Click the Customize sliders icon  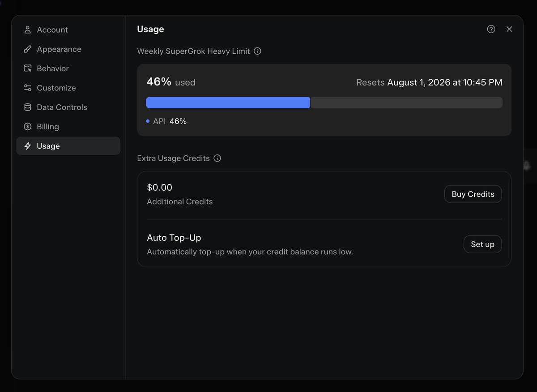[x=28, y=88]
